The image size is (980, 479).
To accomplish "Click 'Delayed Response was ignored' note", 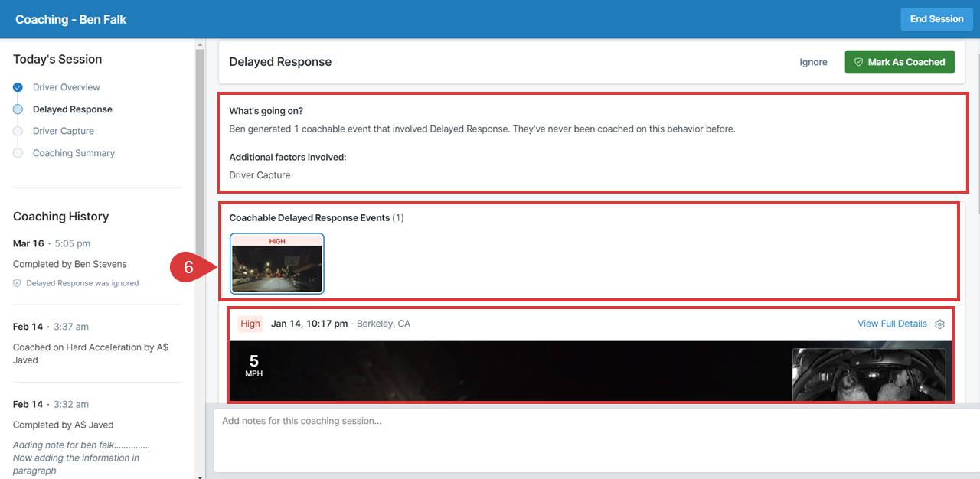I will [83, 283].
